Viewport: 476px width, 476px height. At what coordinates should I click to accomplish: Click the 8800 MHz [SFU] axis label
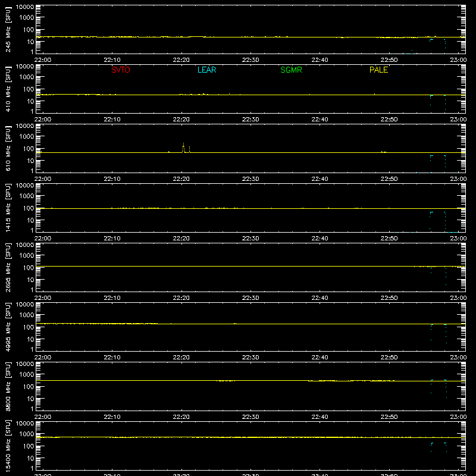[8, 386]
